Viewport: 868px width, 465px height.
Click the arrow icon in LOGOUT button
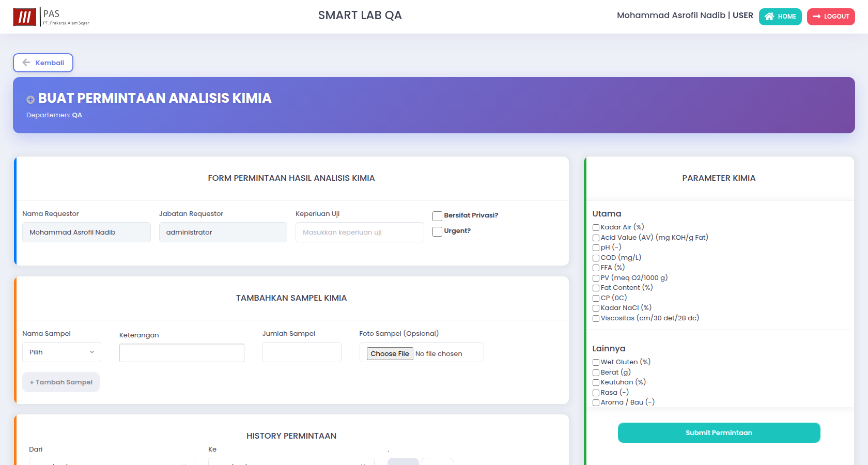[x=816, y=17]
